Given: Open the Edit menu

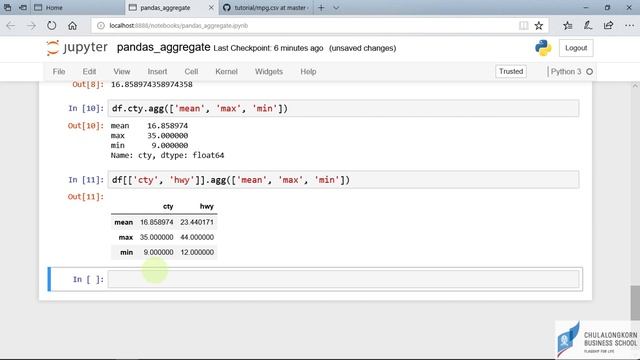Looking at the screenshot, I should [89, 71].
